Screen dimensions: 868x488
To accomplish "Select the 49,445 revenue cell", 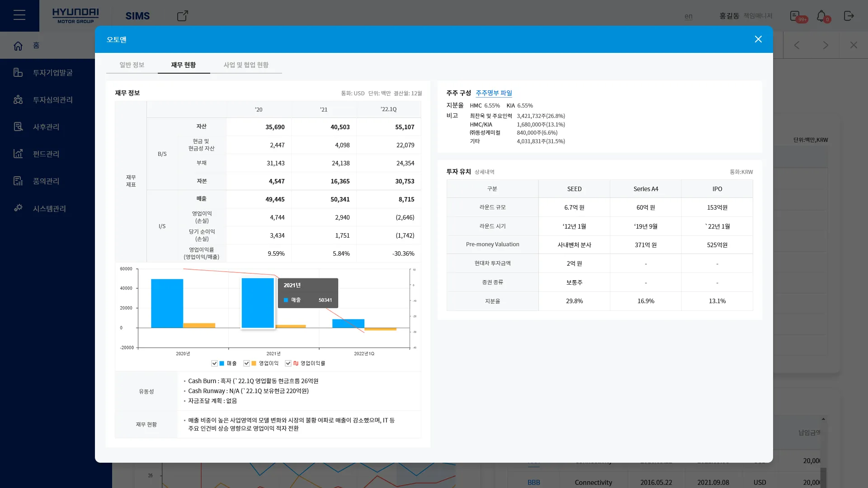I will click(x=259, y=199).
